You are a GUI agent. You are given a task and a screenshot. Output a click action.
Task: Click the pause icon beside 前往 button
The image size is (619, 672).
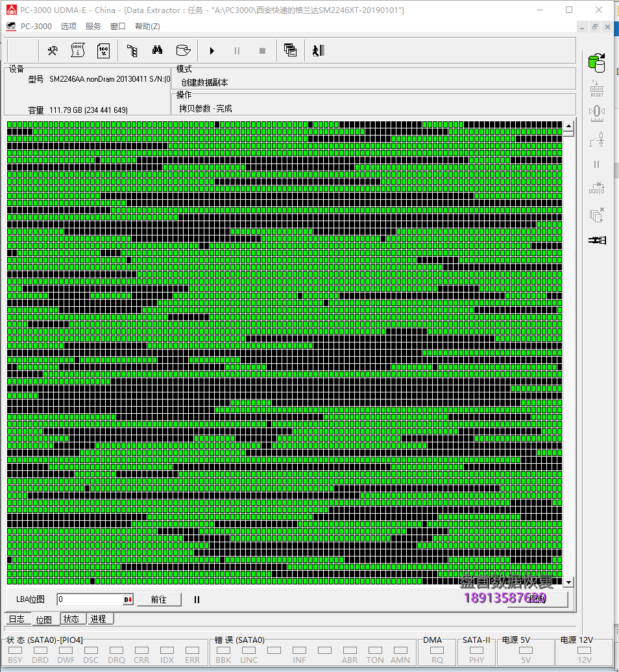[197, 600]
